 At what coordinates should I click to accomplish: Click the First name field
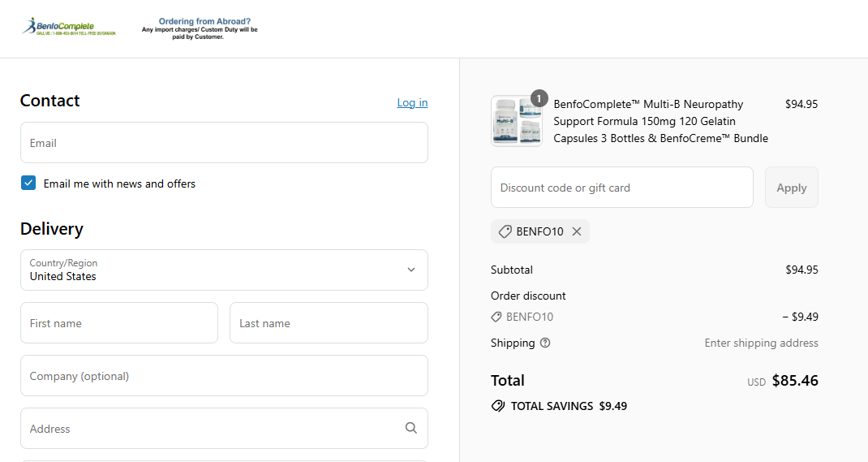point(119,322)
